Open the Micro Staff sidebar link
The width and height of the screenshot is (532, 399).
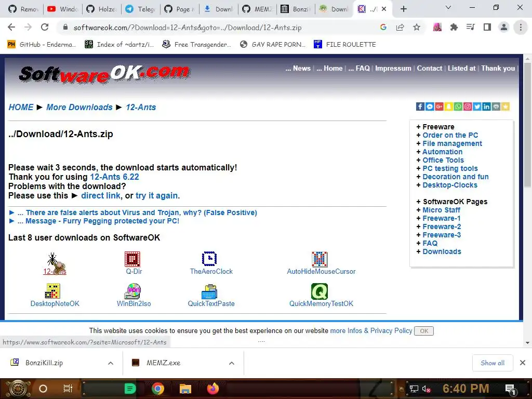click(x=441, y=210)
